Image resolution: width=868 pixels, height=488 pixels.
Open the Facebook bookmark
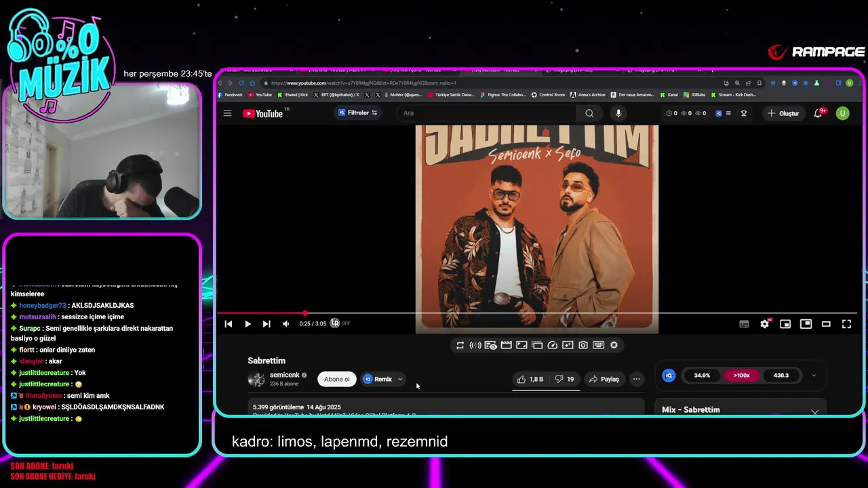[230, 95]
